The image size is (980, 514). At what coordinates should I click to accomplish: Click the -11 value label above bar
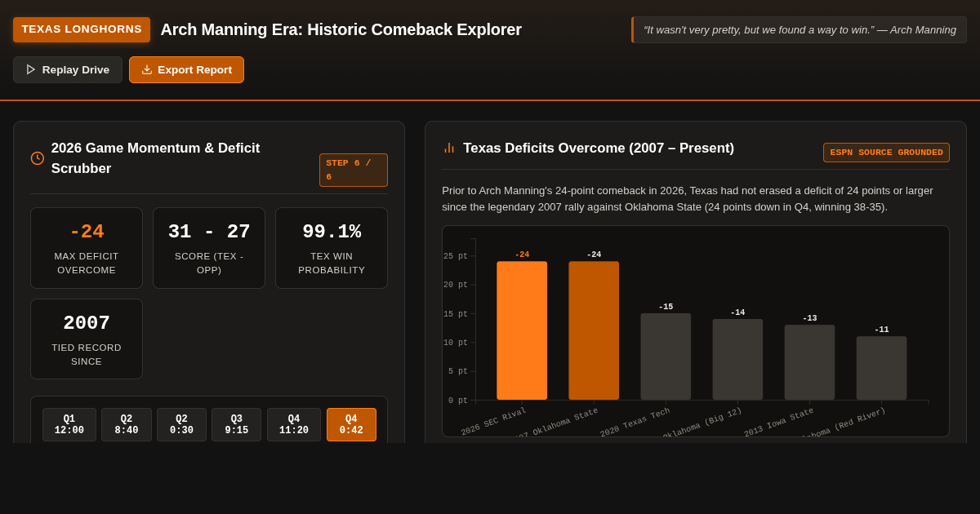[881, 330]
